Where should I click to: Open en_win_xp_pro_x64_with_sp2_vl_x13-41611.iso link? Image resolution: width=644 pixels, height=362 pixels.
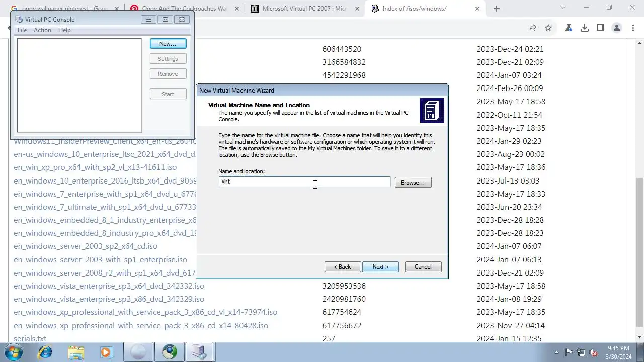point(95,167)
